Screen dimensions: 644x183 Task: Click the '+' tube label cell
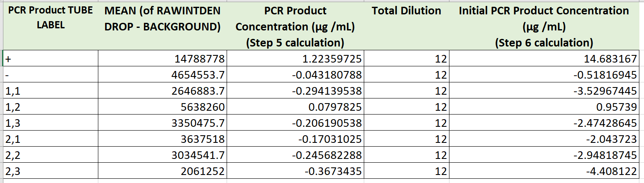point(50,59)
